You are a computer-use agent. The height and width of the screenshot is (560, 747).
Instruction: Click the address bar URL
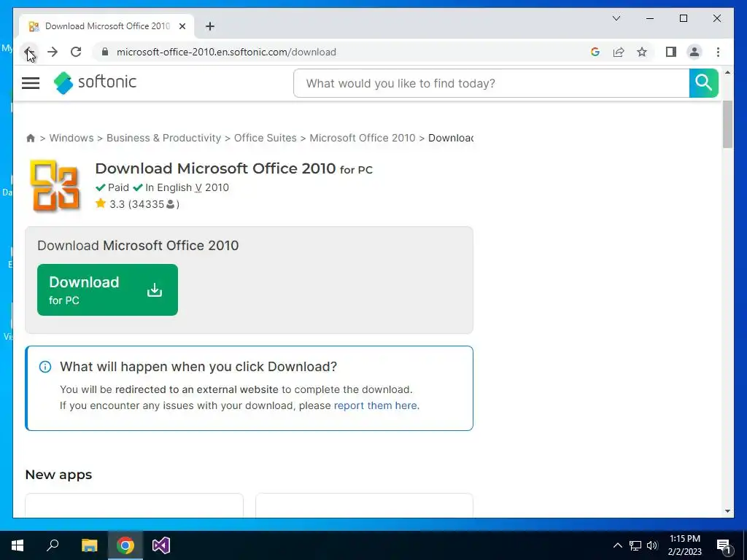click(226, 52)
